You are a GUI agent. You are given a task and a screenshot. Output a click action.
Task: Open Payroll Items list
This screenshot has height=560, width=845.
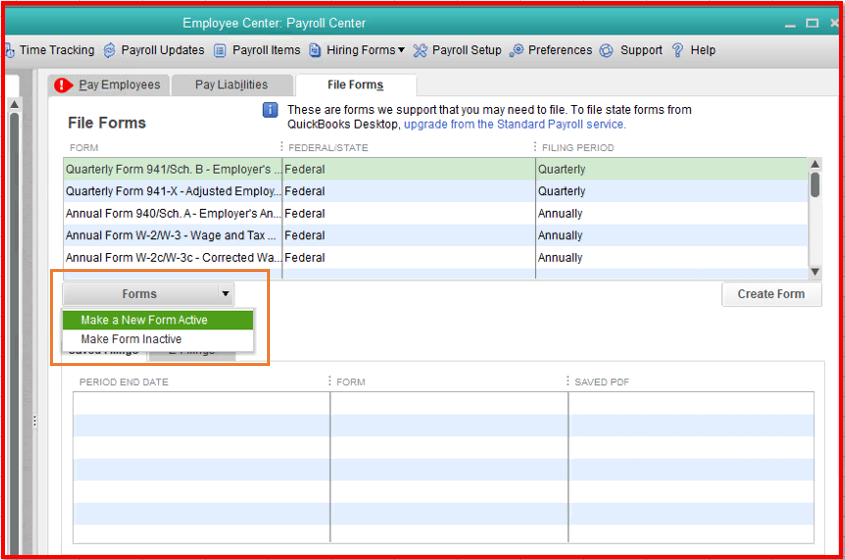266,50
